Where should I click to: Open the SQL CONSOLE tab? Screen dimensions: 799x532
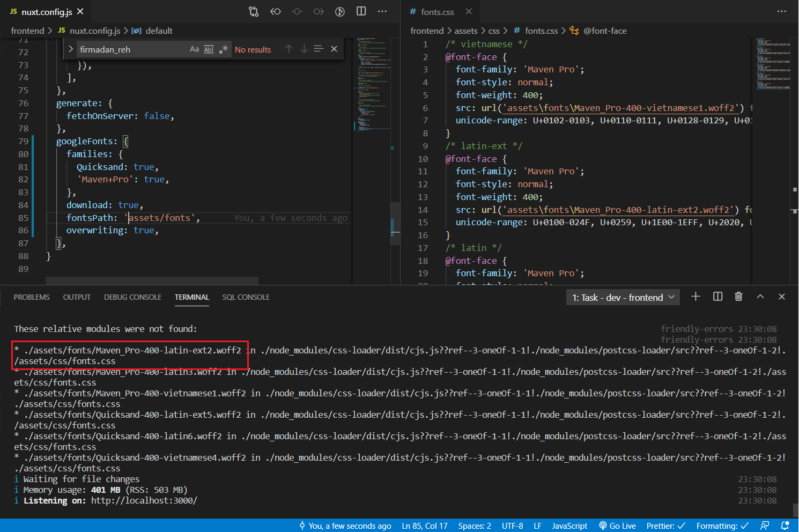pos(246,297)
